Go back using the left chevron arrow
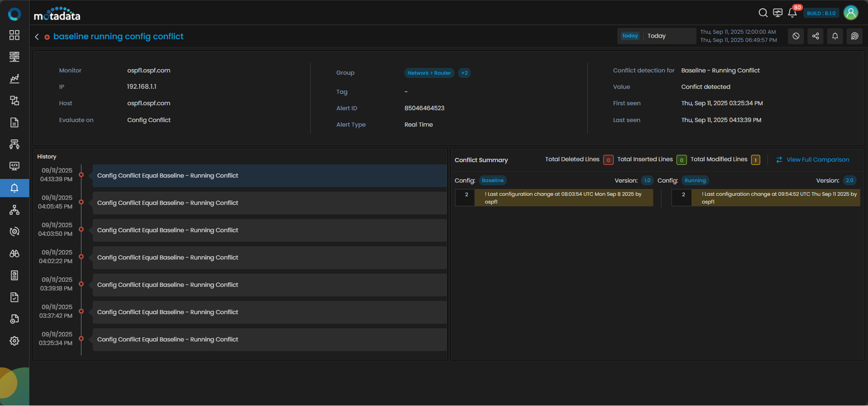 coord(37,36)
